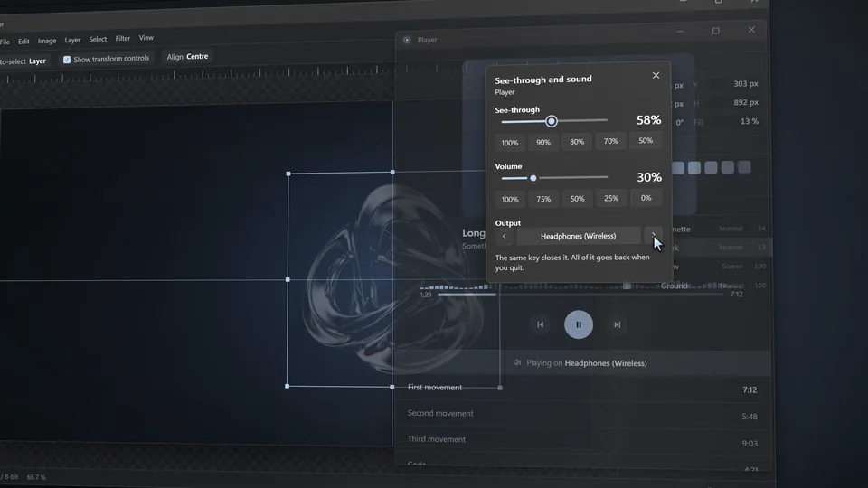The width and height of the screenshot is (868, 488).
Task: Toggle Show transform controls checkbox
Action: pyautogui.click(x=67, y=60)
